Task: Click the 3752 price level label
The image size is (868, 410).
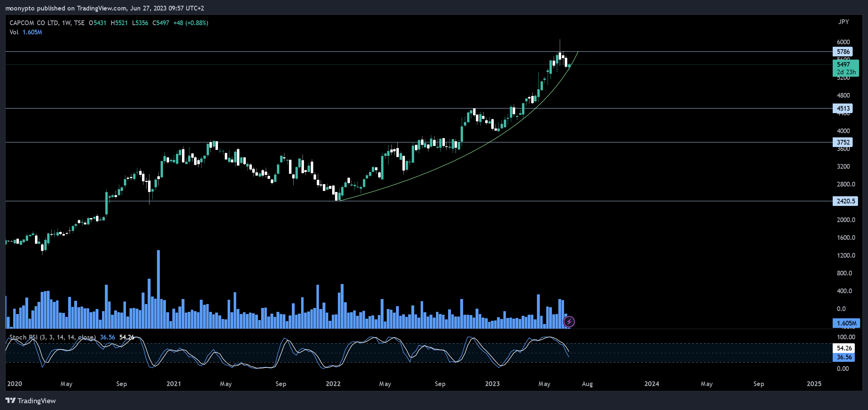Action: point(843,142)
